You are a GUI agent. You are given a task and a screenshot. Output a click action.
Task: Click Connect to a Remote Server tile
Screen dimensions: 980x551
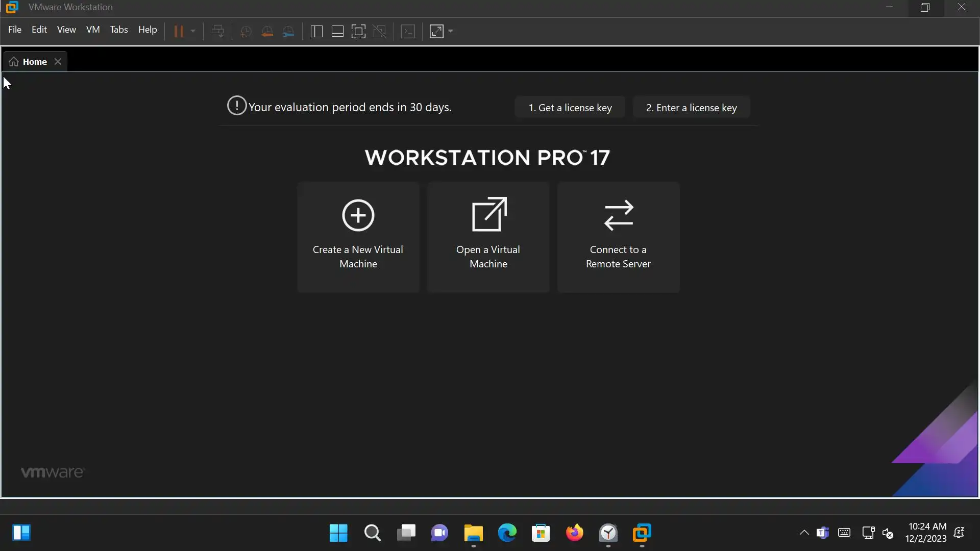point(618,237)
